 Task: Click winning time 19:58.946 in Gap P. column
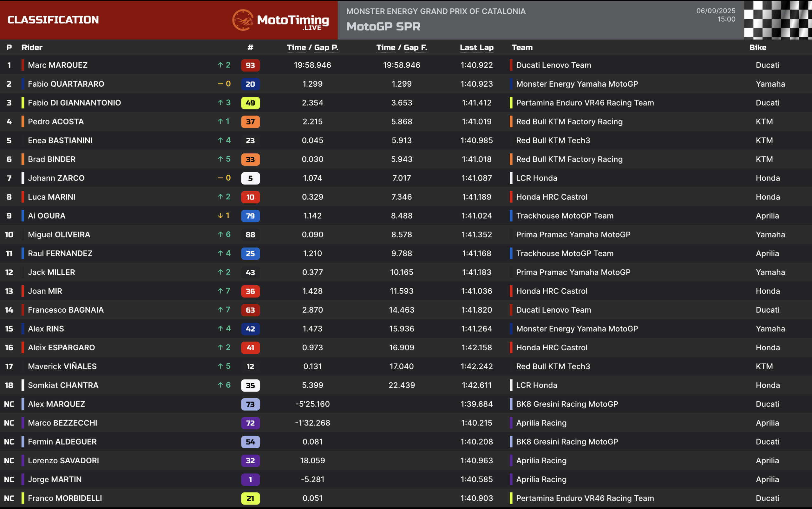coord(312,65)
